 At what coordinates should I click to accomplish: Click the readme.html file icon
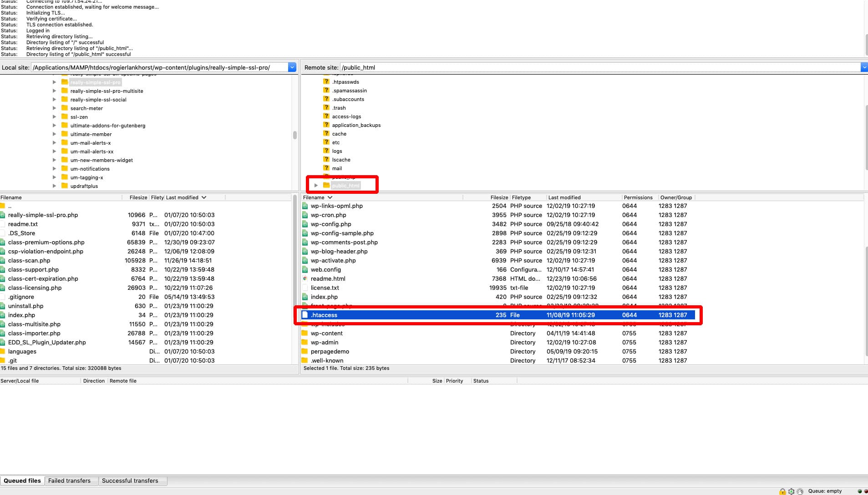pos(305,278)
